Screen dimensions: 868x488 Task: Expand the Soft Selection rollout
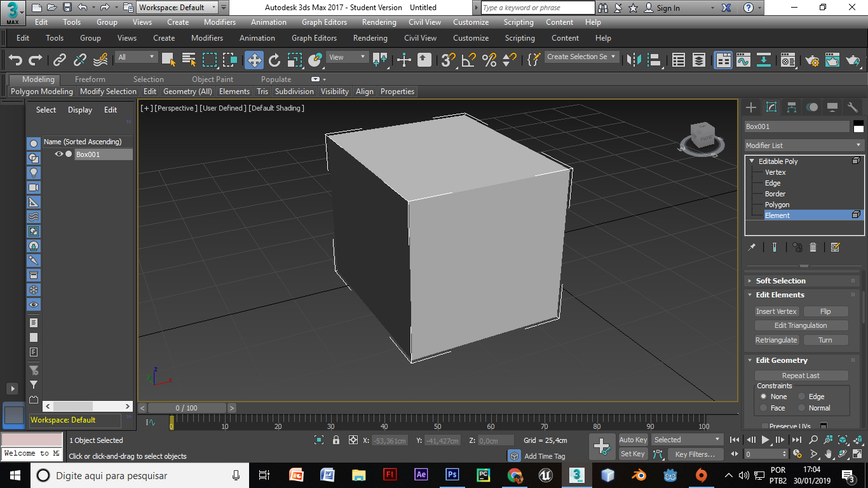[x=780, y=281]
